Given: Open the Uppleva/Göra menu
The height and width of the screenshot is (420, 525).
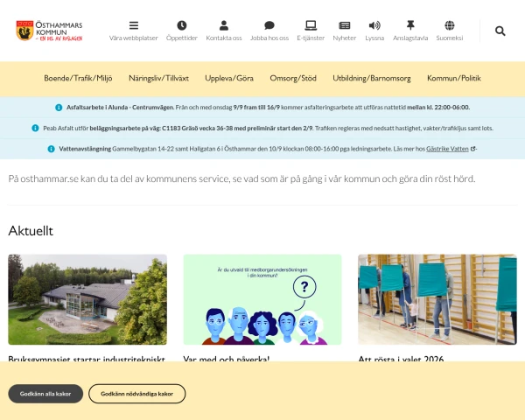Looking at the screenshot, I should 229,79.
